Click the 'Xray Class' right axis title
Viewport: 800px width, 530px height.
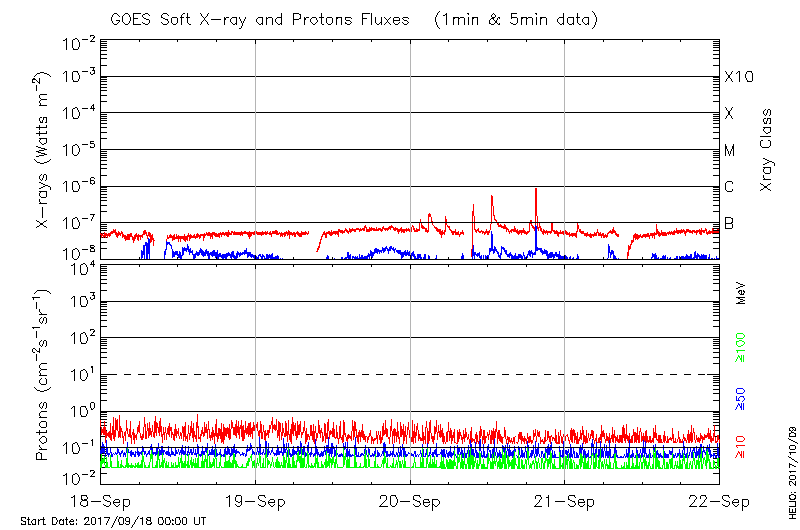[x=766, y=150]
